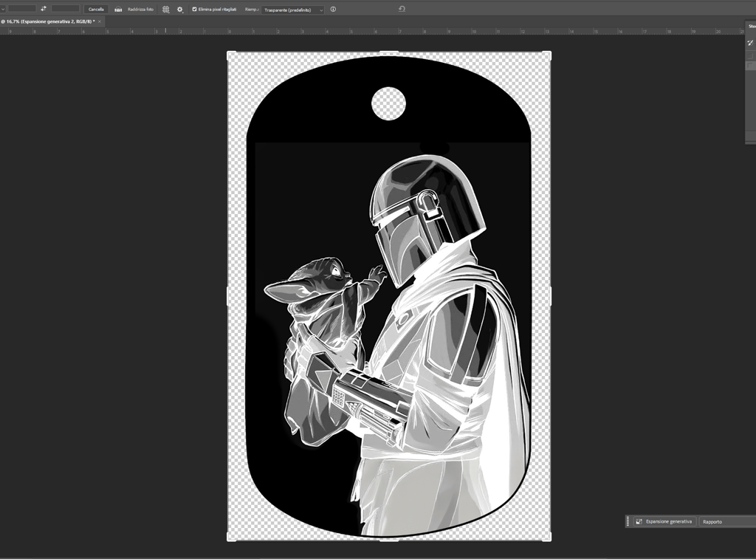Click the top-left crop corner handle
Viewport: 756px width, 559px height.
(x=231, y=55)
